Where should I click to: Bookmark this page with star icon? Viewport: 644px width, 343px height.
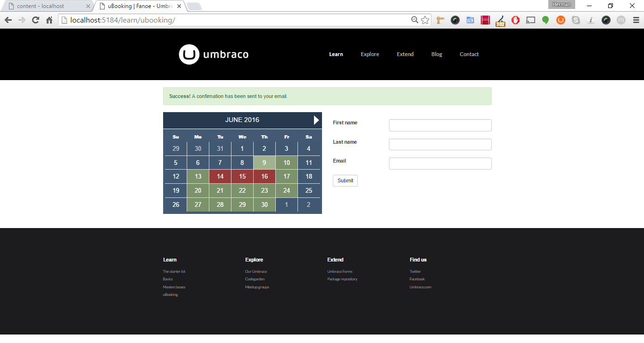pos(425,20)
